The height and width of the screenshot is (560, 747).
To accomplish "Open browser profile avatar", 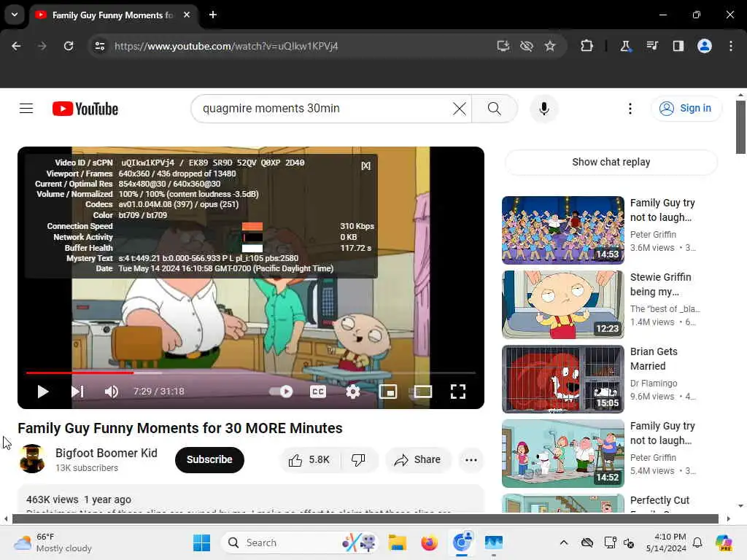I will tap(705, 46).
